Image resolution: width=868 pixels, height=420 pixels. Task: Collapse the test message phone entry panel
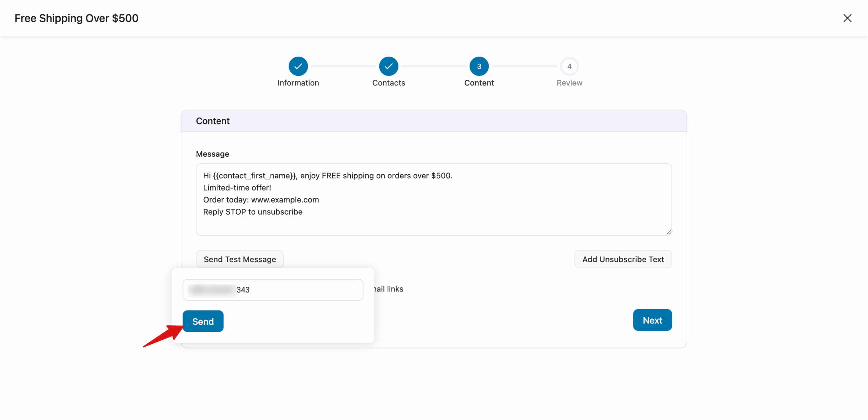pos(239,259)
